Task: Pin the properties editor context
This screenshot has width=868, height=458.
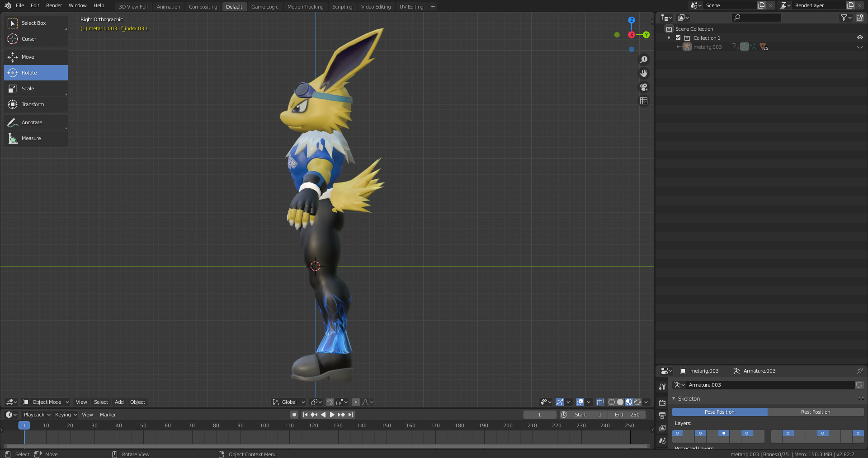Action: pyautogui.click(x=860, y=371)
